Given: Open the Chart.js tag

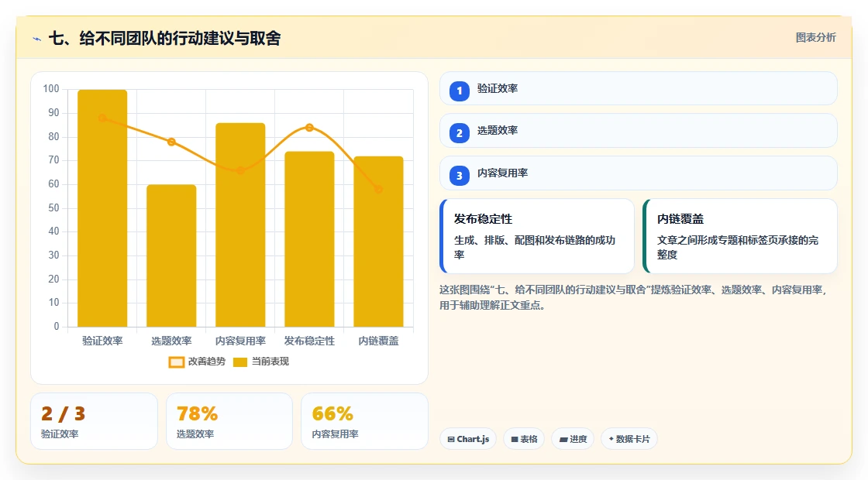Looking at the screenshot, I should coord(468,439).
